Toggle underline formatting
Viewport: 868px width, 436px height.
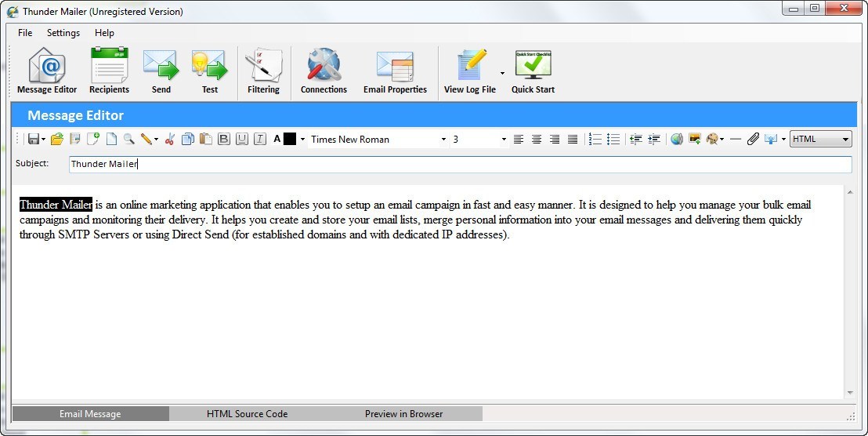click(x=242, y=139)
